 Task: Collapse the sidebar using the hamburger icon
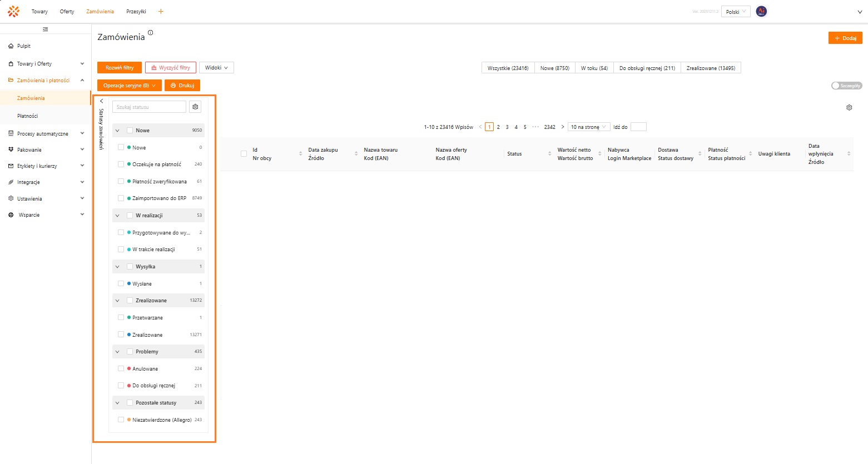pyautogui.click(x=46, y=29)
